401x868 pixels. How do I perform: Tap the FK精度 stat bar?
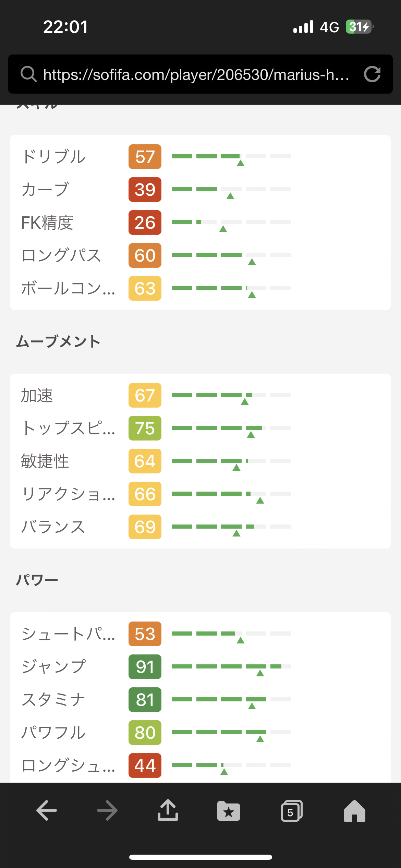pyautogui.click(x=231, y=222)
